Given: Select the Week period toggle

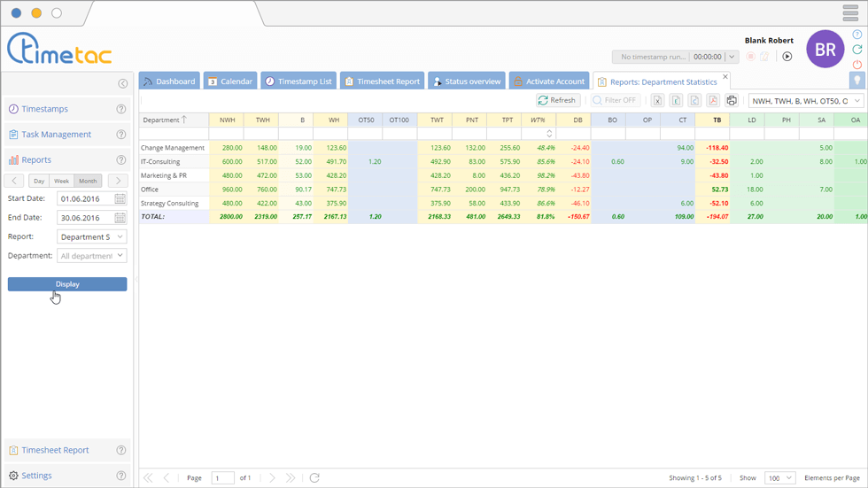Looking at the screenshot, I should tap(61, 181).
